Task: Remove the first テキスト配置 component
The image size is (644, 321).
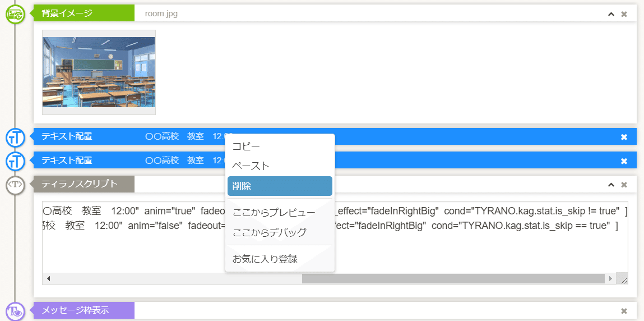Action: click(x=624, y=137)
